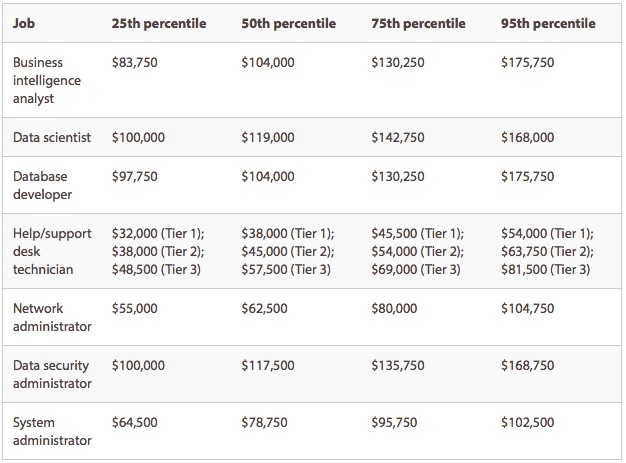Click the $83,750 salary cell
Viewport: 626px width, 463px height.
tap(135, 62)
